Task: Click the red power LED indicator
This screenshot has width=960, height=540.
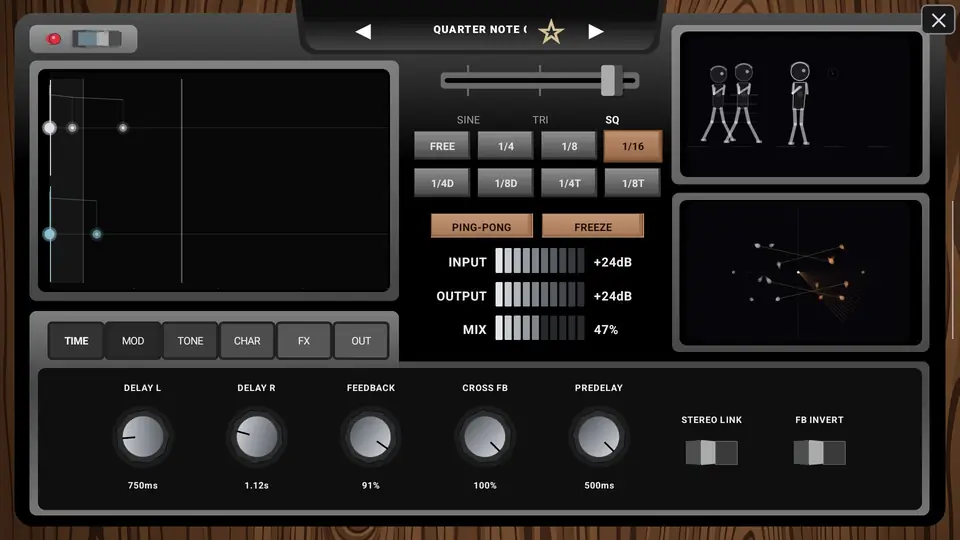Action: (54, 39)
